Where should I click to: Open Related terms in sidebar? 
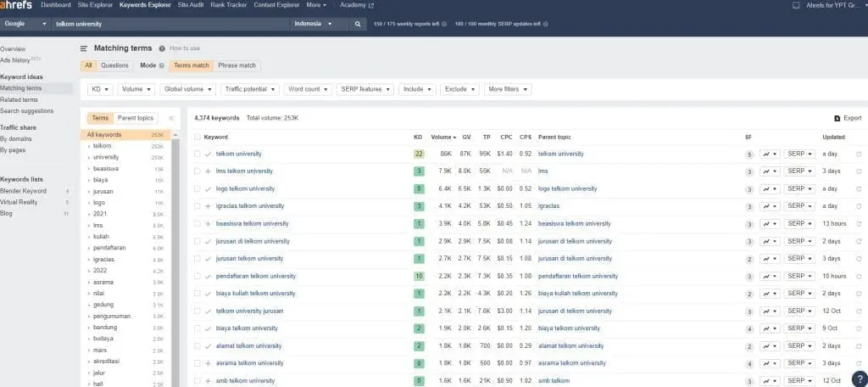[x=19, y=100]
